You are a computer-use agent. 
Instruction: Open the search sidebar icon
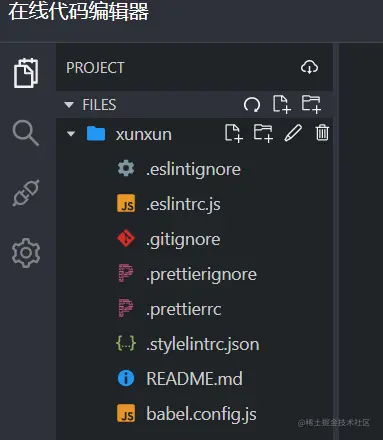click(26, 133)
